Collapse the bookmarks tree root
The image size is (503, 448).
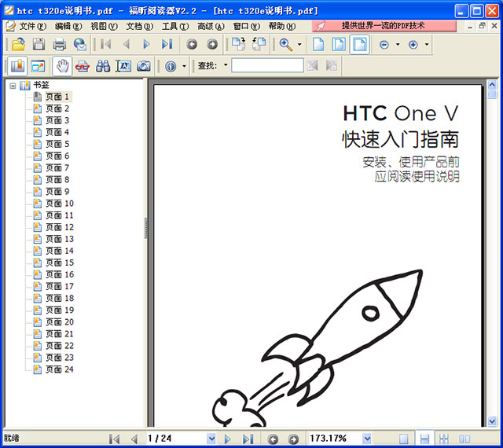click(13, 86)
